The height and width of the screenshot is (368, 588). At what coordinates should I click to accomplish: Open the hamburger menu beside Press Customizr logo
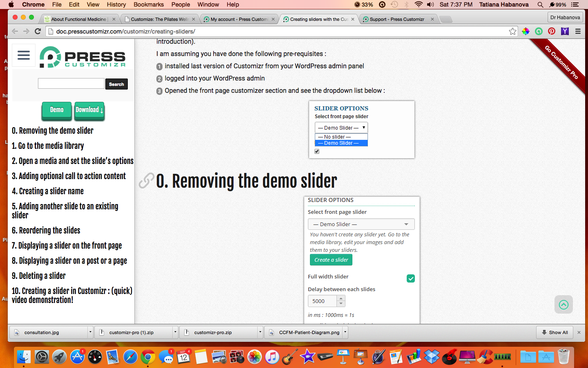click(24, 55)
